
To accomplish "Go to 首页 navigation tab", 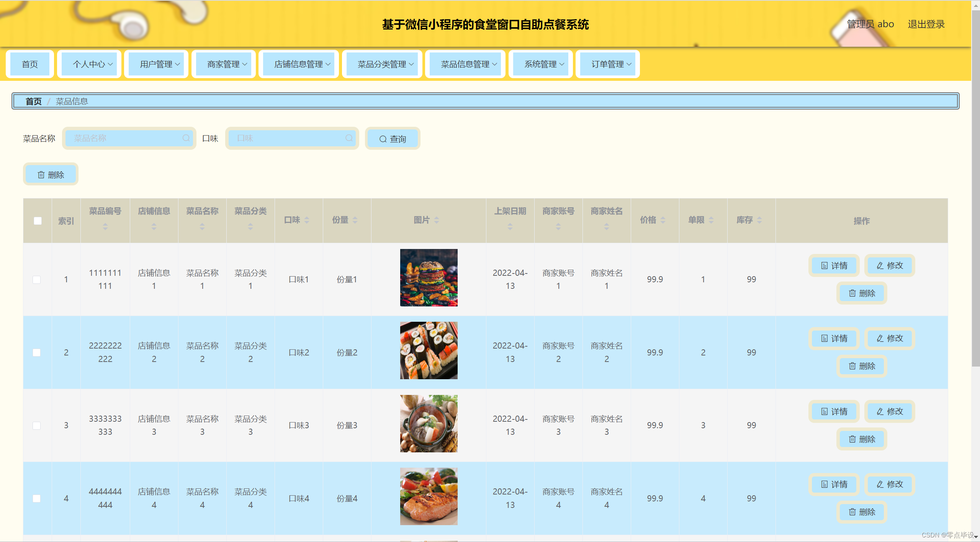I will click(30, 64).
